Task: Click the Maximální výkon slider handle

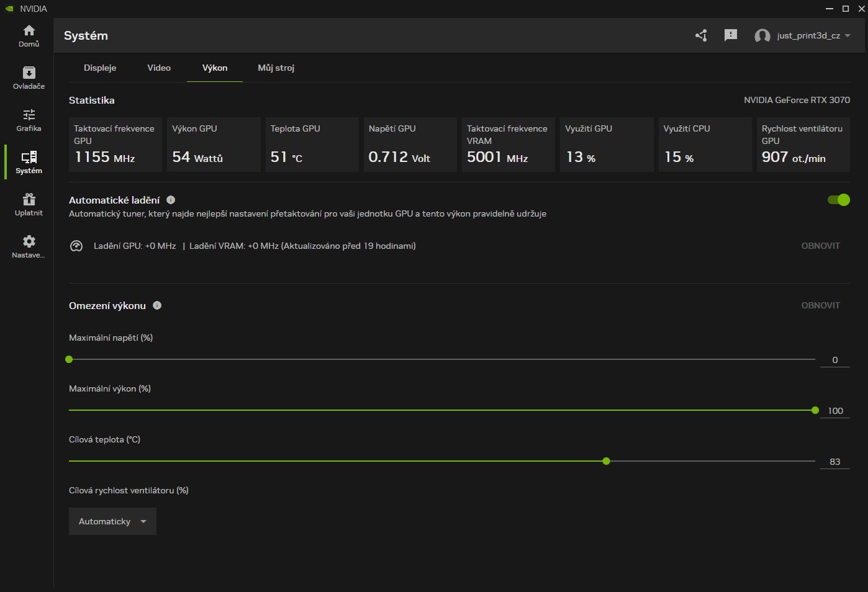Action: pyautogui.click(x=815, y=410)
